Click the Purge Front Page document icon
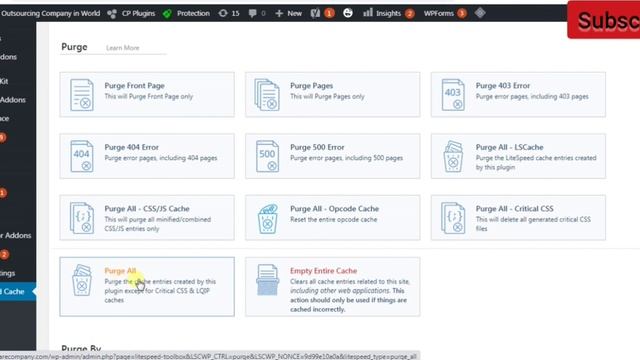The image size is (640, 360). (x=82, y=95)
